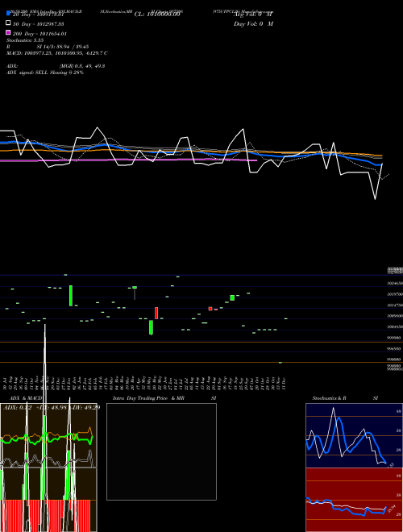
Task: Click the tall green candle near January
Action: pos(71,296)
